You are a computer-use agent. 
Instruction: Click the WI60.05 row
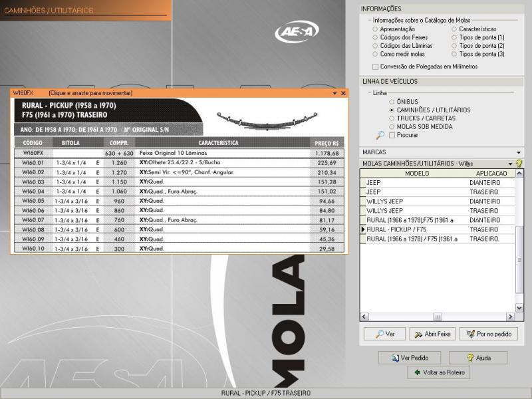point(179,201)
